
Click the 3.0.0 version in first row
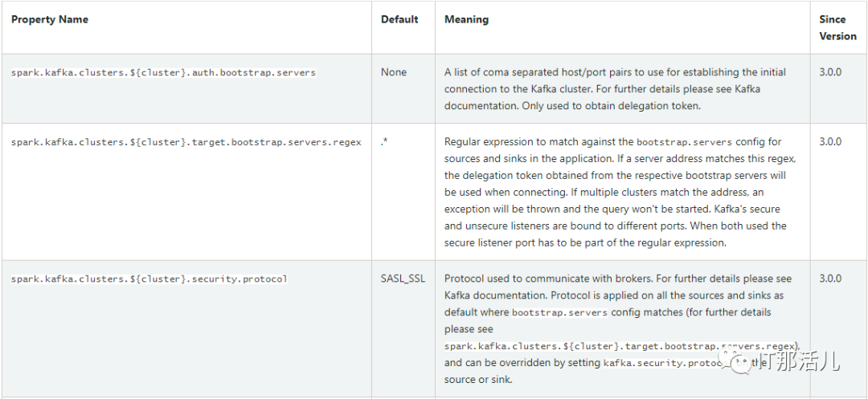click(830, 71)
